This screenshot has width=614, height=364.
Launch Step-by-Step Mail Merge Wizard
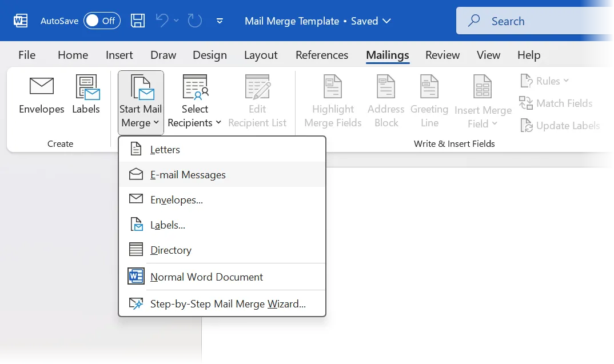tap(222, 304)
